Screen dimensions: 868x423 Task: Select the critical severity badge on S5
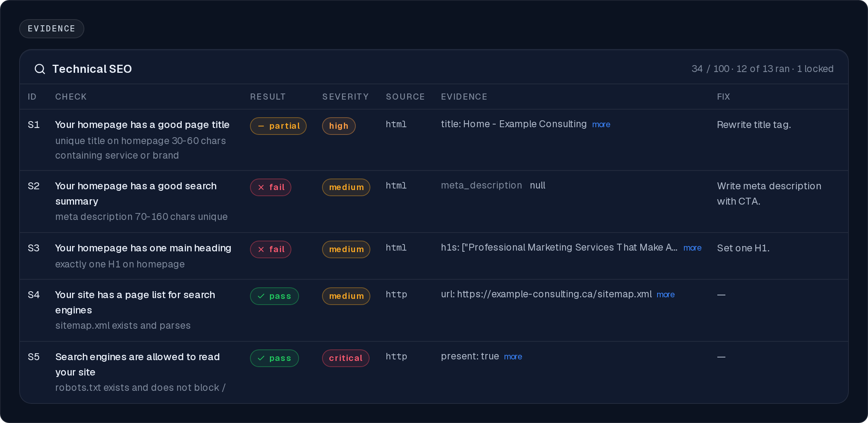point(346,358)
